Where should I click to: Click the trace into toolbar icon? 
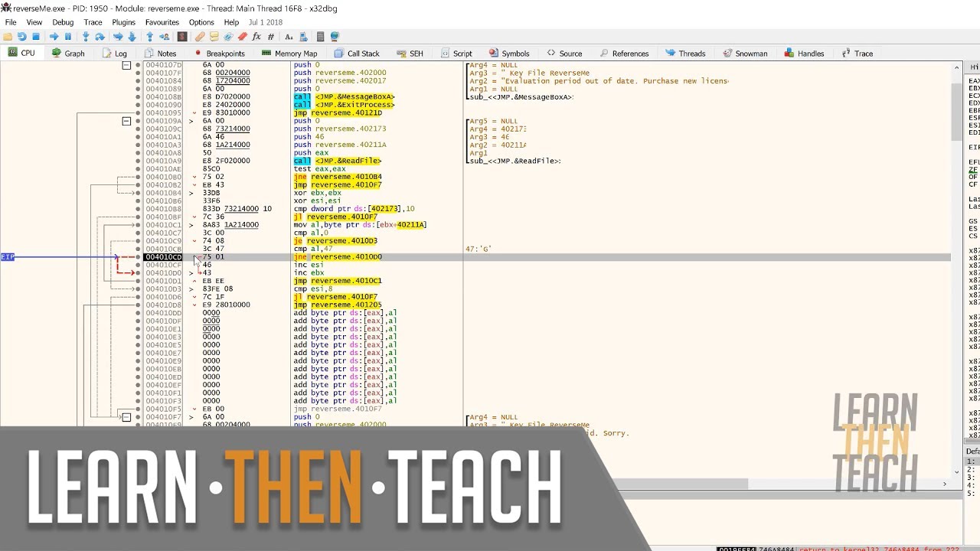coord(118,37)
